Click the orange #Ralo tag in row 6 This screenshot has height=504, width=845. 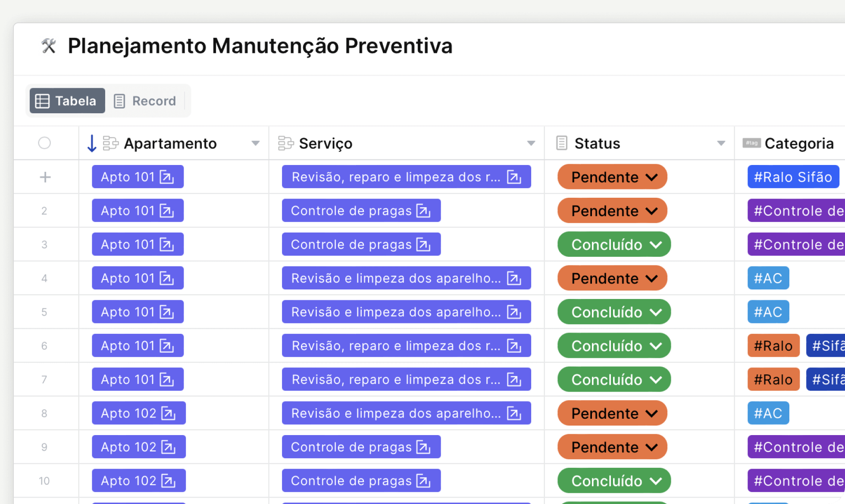[773, 345]
